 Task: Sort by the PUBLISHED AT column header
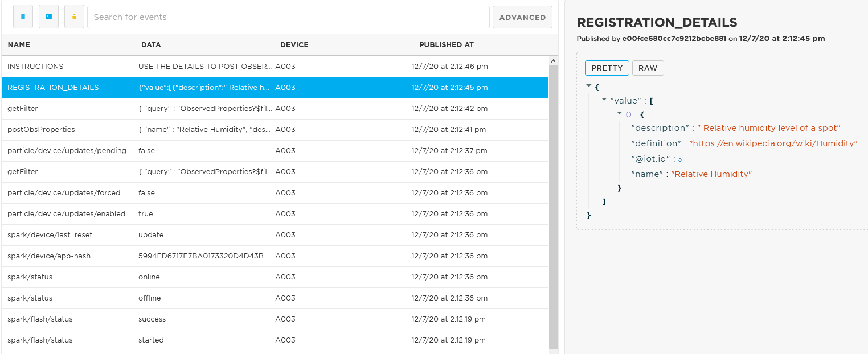point(447,44)
